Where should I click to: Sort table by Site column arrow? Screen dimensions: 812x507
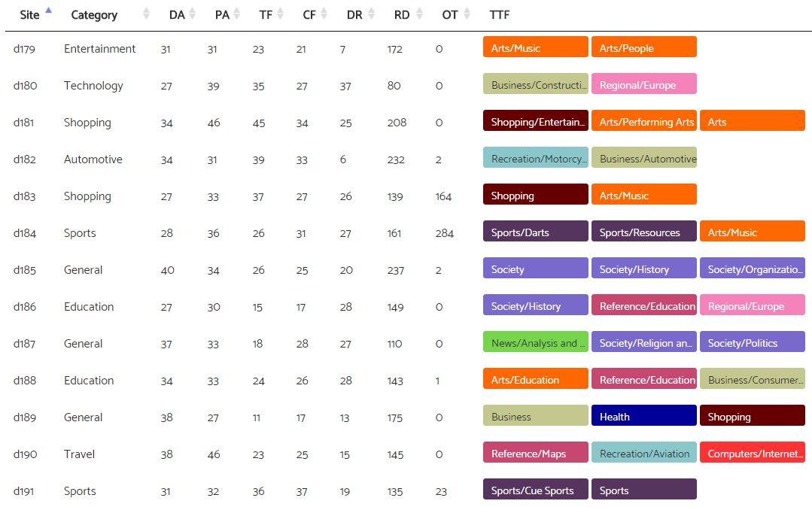[48, 10]
